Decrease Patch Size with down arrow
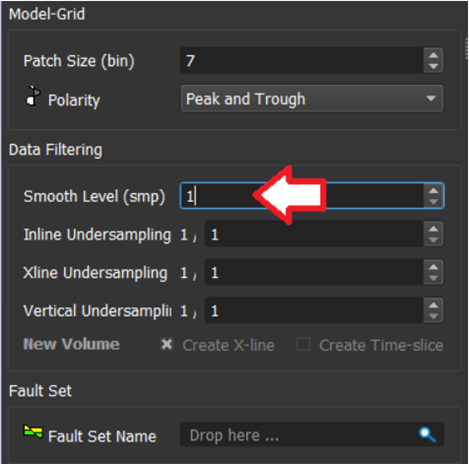Image resolution: width=469 pixels, height=464 pixels. point(433,66)
